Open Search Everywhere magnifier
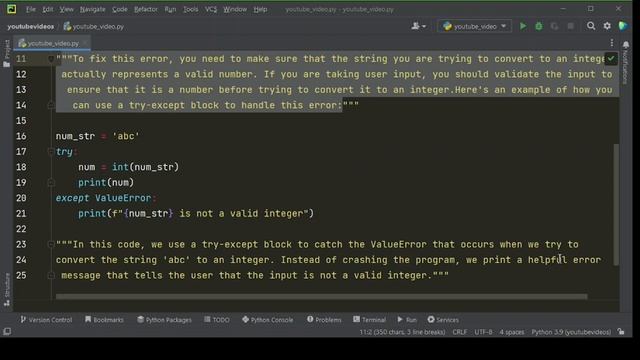 click(591, 26)
